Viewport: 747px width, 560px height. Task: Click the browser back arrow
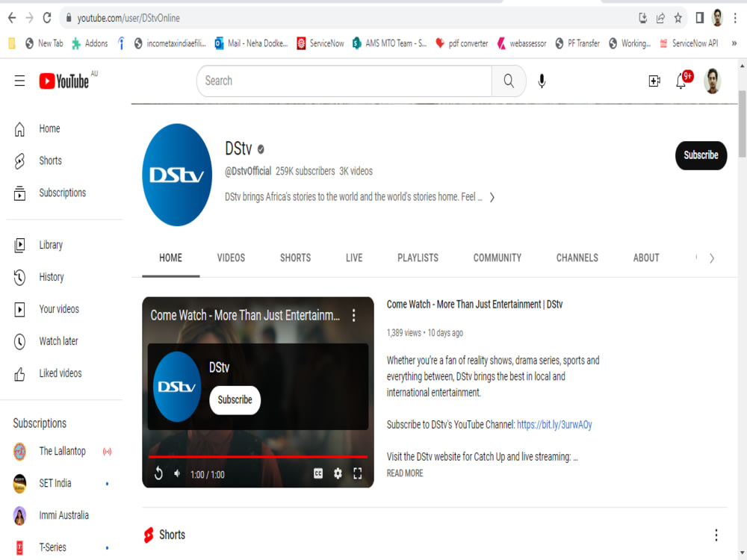(12, 18)
